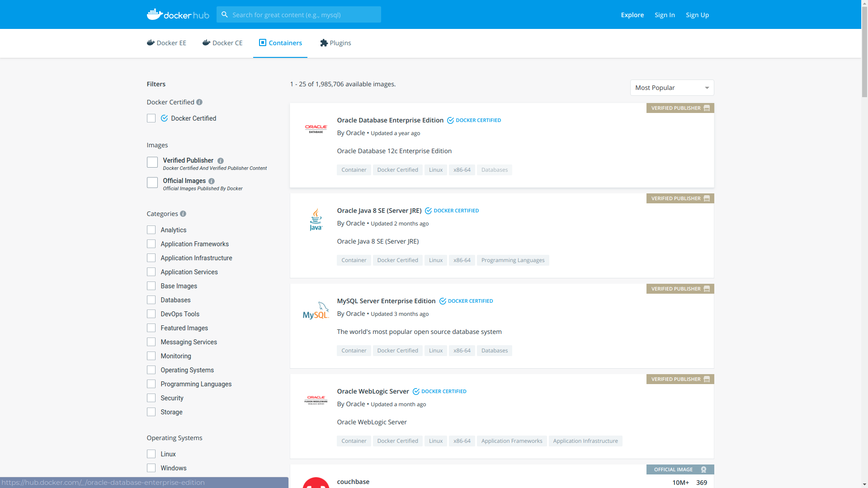Switch to the Docker EE tab

pyautogui.click(x=166, y=43)
